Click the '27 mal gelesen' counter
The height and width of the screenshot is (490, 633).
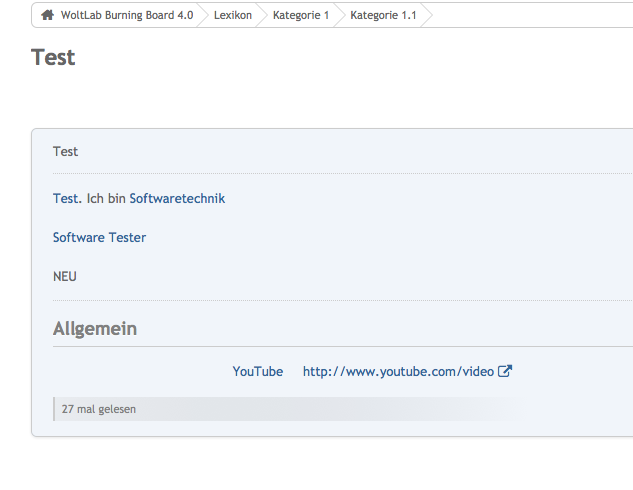pos(99,409)
